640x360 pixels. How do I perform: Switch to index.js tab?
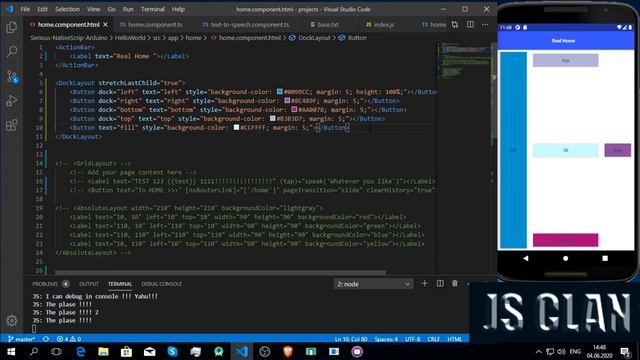[380, 24]
